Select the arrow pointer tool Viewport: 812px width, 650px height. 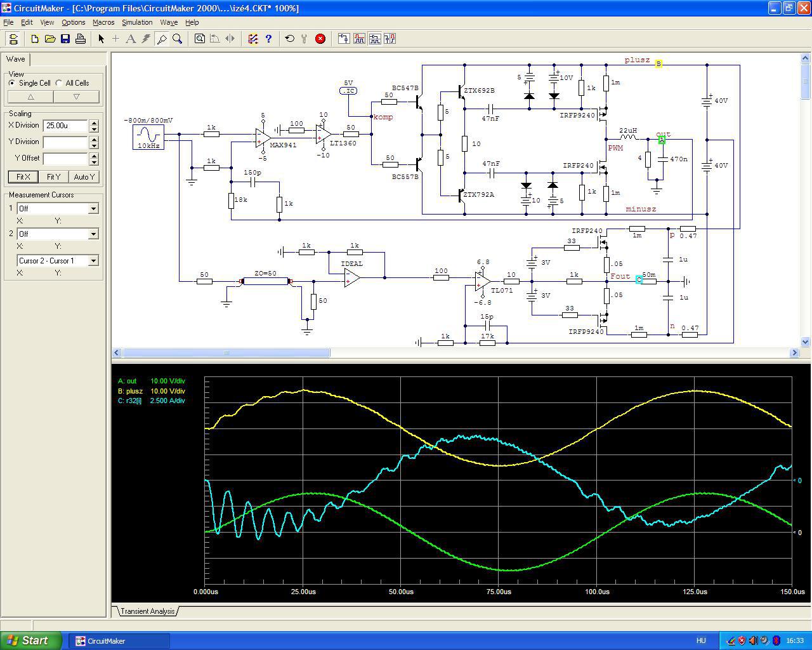coord(101,39)
